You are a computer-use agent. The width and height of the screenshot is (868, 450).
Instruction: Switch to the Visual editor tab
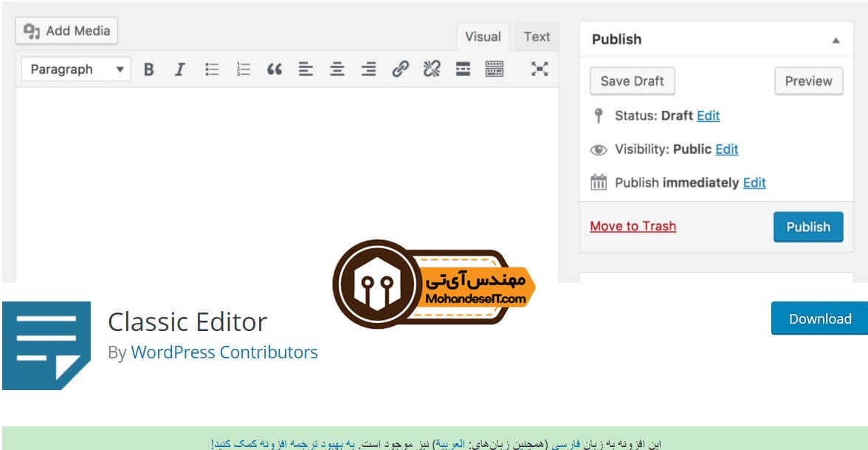482,37
